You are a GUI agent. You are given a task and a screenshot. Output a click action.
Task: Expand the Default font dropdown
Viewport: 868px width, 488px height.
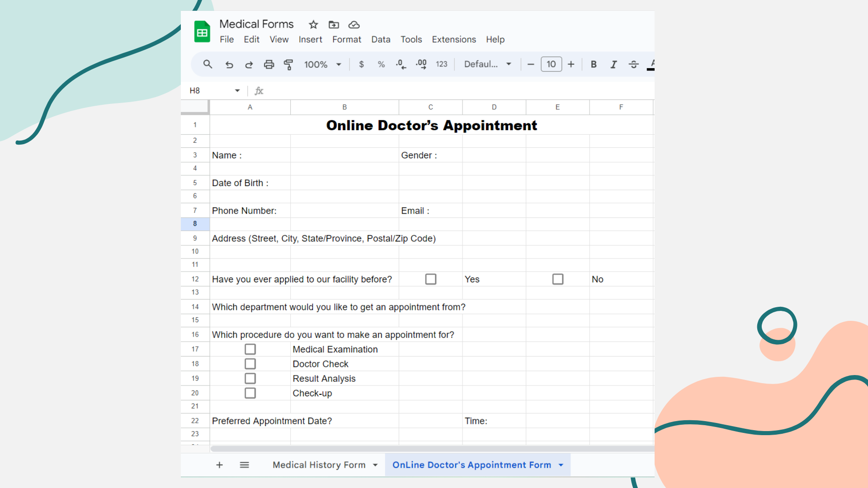coord(487,64)
